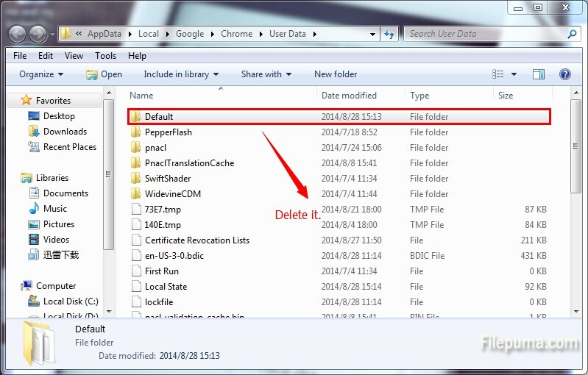Open the Share with dropdown

[x=266, y=74]
